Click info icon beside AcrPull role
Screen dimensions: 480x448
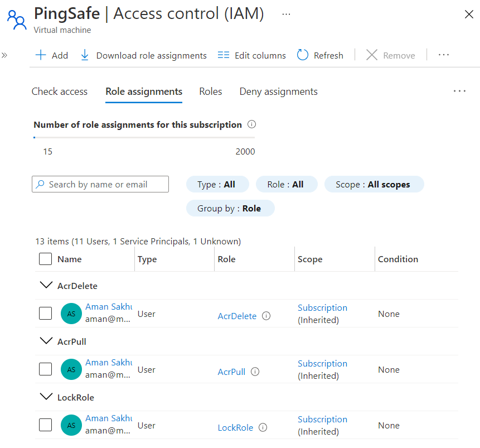click(x=255, y=372)
